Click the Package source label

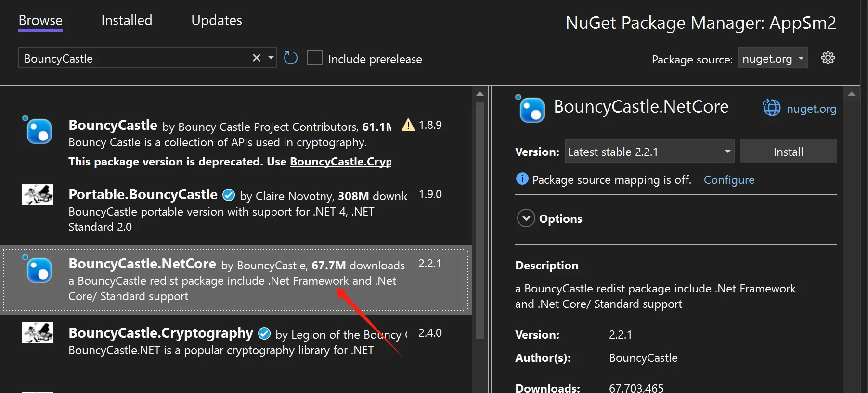(692, 60)
